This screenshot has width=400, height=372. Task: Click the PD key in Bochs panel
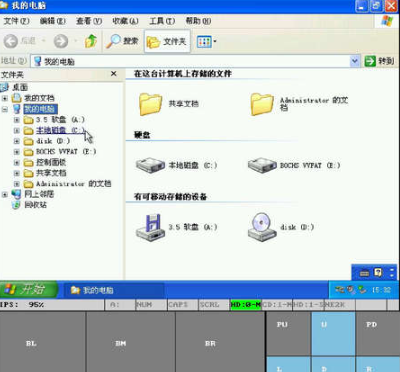point(378,334)
